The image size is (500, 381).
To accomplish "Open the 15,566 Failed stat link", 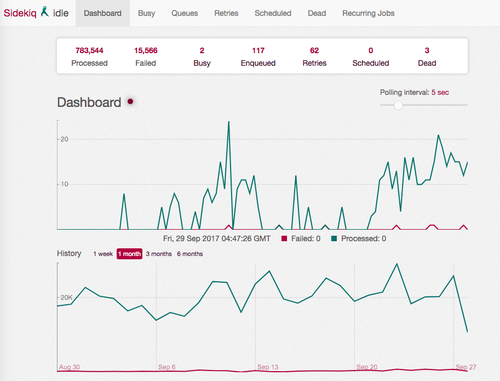I will click(146, 57).
